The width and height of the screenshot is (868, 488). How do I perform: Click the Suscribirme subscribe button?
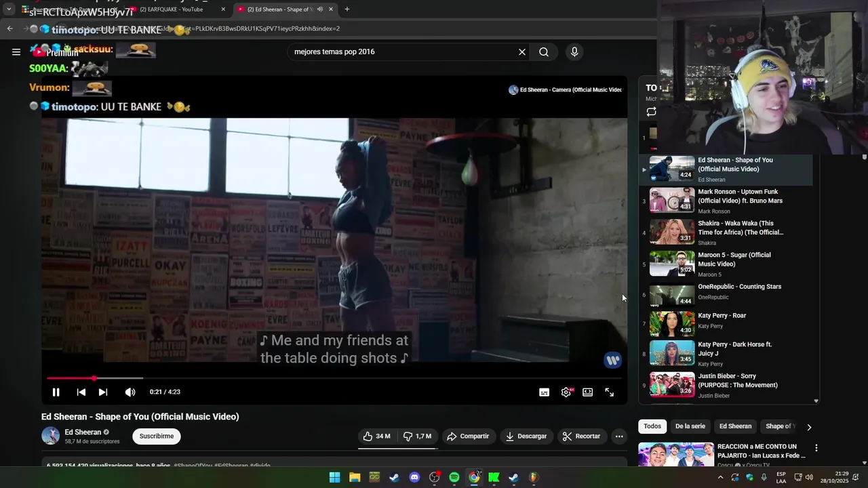pyautogui.click(x=157, y=436)
